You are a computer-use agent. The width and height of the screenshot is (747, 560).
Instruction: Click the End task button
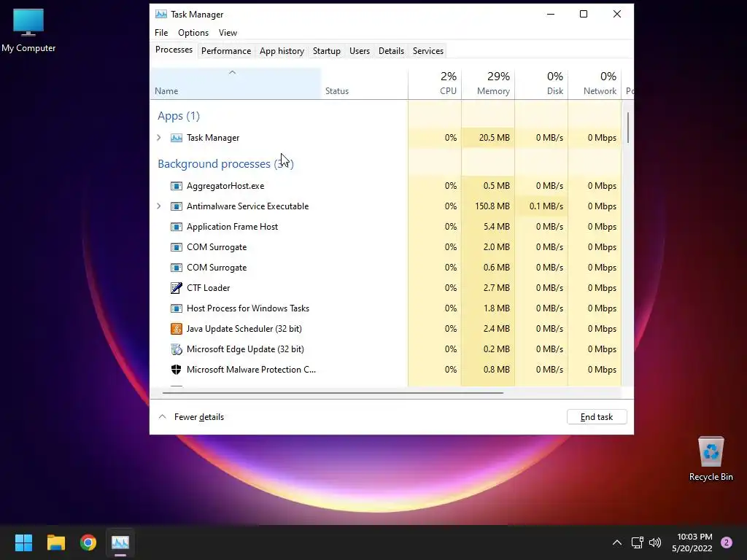[x=597, y=416]
